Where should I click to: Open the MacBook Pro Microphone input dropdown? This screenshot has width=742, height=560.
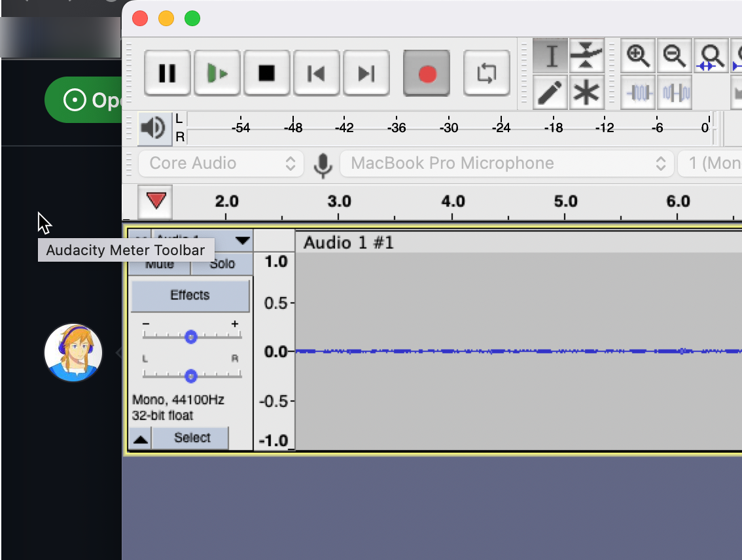507,163
